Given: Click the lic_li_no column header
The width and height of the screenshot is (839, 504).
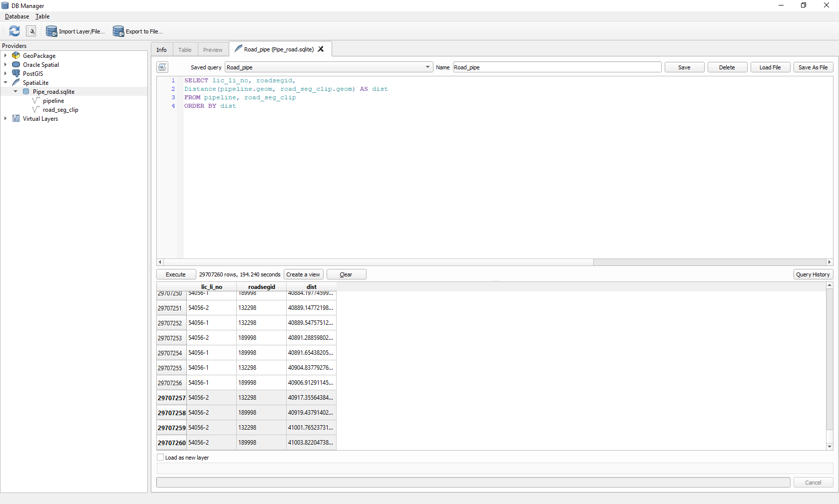Looking at the screenshot, I should point(211,286).
